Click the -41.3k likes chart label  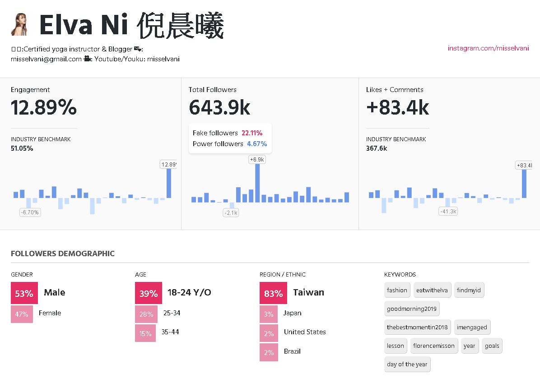(448, 211)
